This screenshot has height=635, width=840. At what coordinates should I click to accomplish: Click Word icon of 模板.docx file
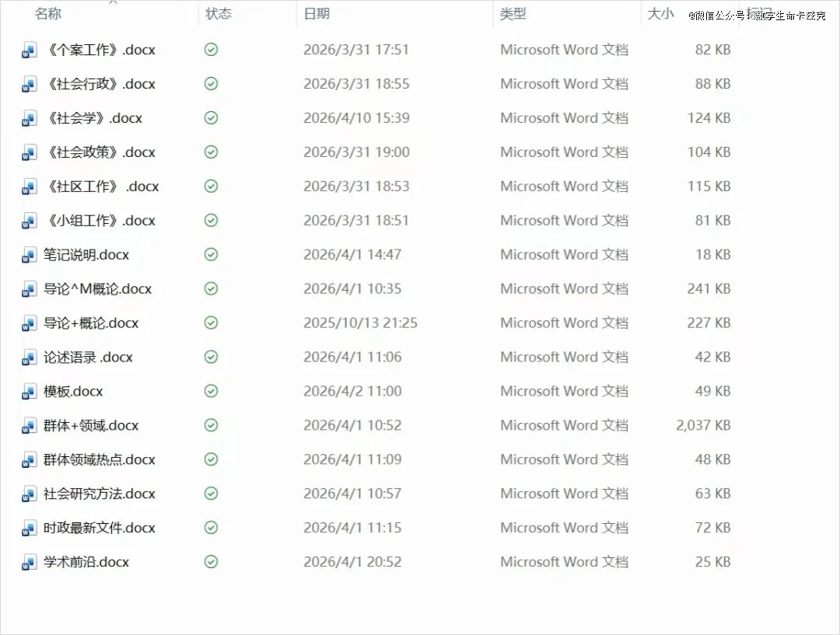tap(30, 392)
